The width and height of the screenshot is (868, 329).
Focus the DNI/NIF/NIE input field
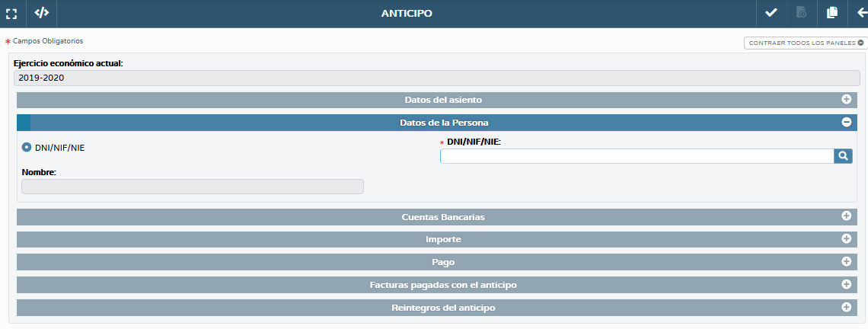point(637,156)
